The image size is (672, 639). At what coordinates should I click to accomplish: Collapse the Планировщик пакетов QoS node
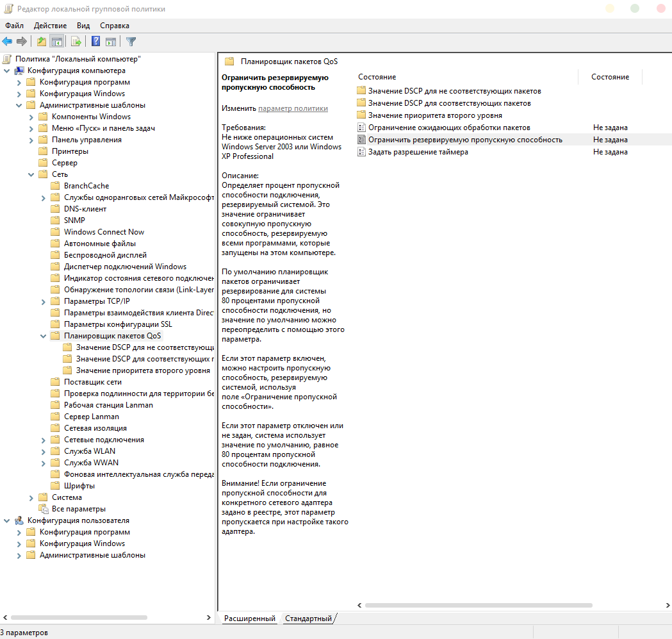tap(43, 336)
